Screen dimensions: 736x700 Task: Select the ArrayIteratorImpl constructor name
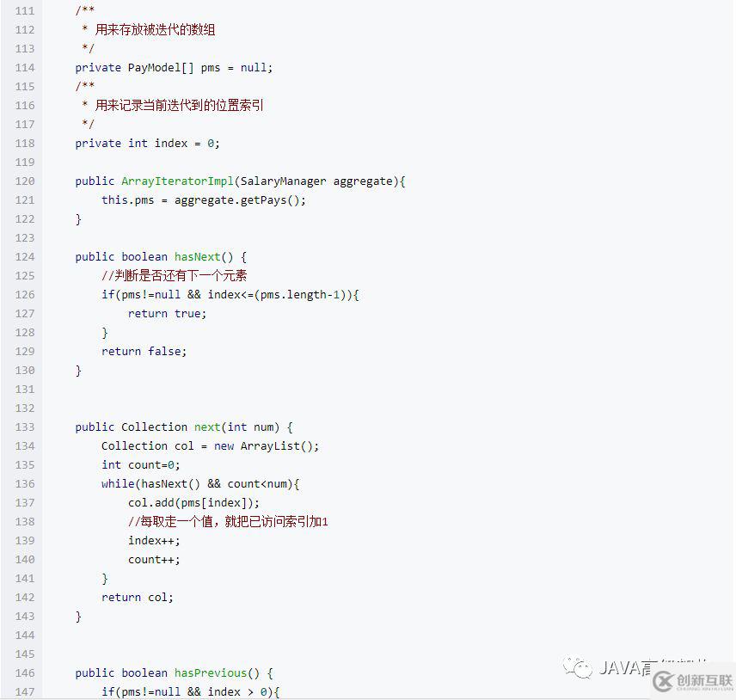177,181
